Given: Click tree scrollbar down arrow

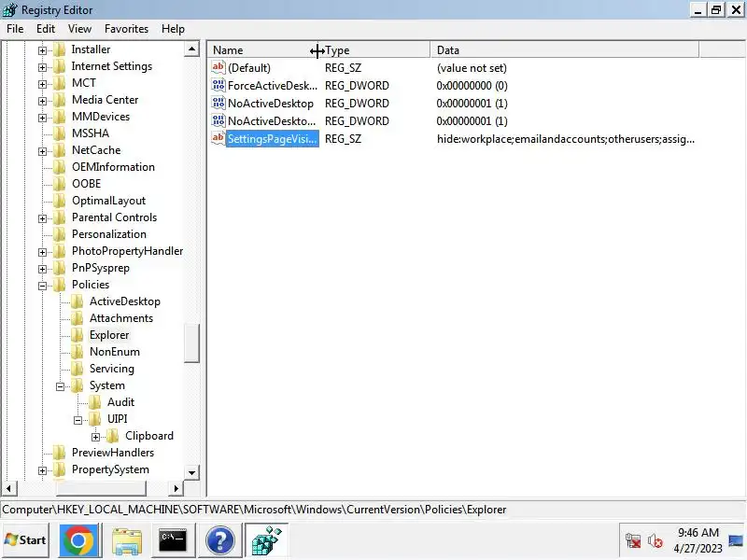Looking at the screenshot, I should click(191, 473).
